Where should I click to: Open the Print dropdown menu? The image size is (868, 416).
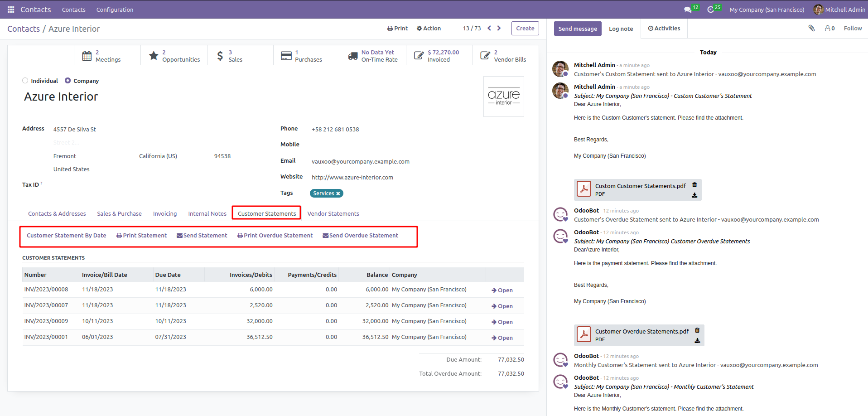click(x=397, y=28)
